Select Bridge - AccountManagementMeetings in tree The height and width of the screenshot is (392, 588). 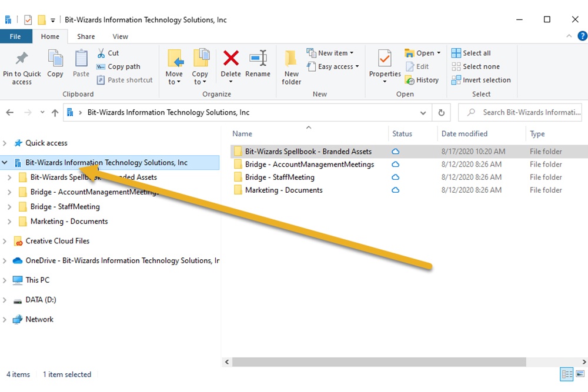95,192
